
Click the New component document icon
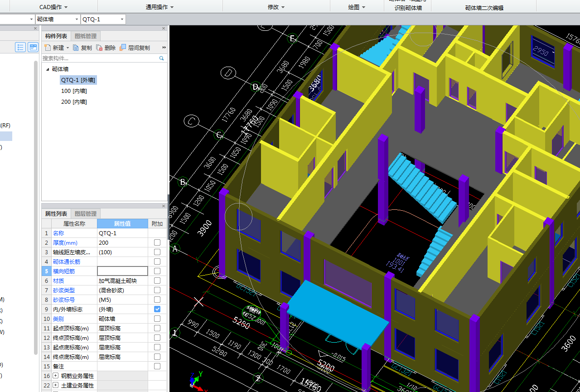pos(47,48)
